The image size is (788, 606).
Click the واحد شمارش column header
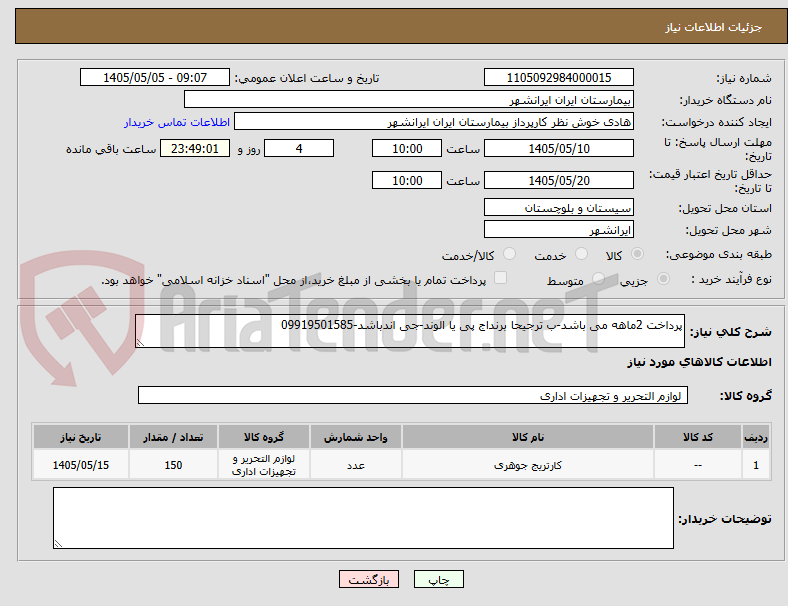click(x=356, y=437)
